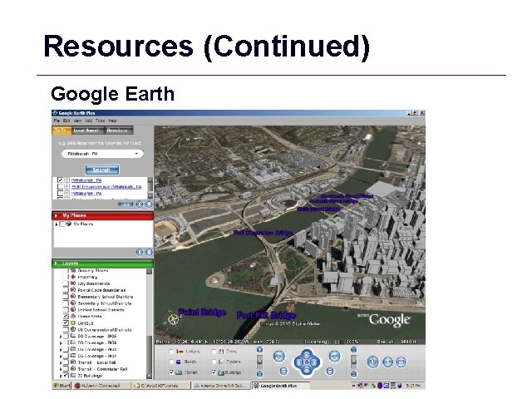Enable the Postal Code Boundaries layer
The width and height of the screenshot is (532, 399).
coord(66,290)
